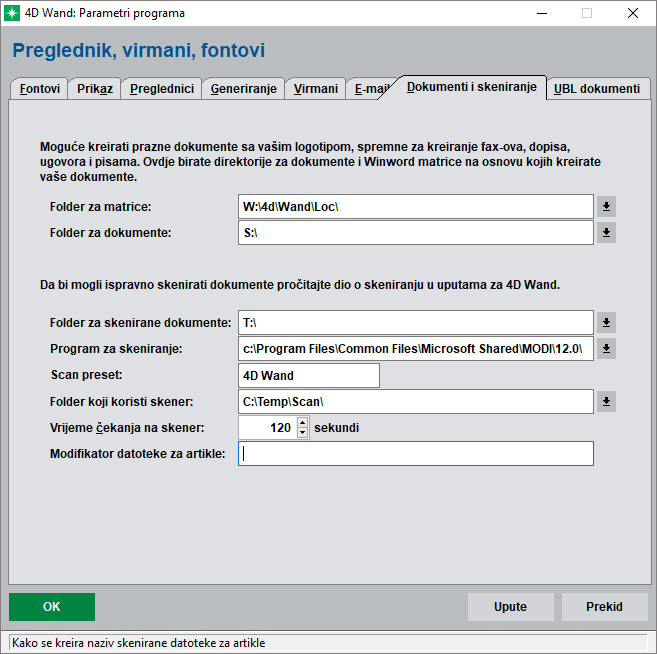Click the Scan preset text field
Viewport: 657px width, 654px height.
coord(309,376)
